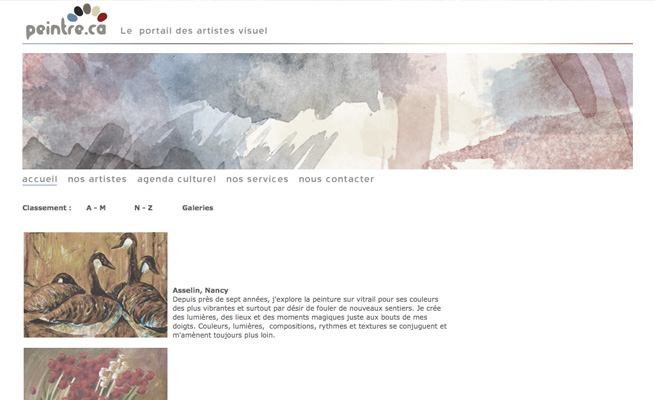Screen dimensions: 655x400
Task: Click the beige paint dot in the logo
Action: point(96,11)
